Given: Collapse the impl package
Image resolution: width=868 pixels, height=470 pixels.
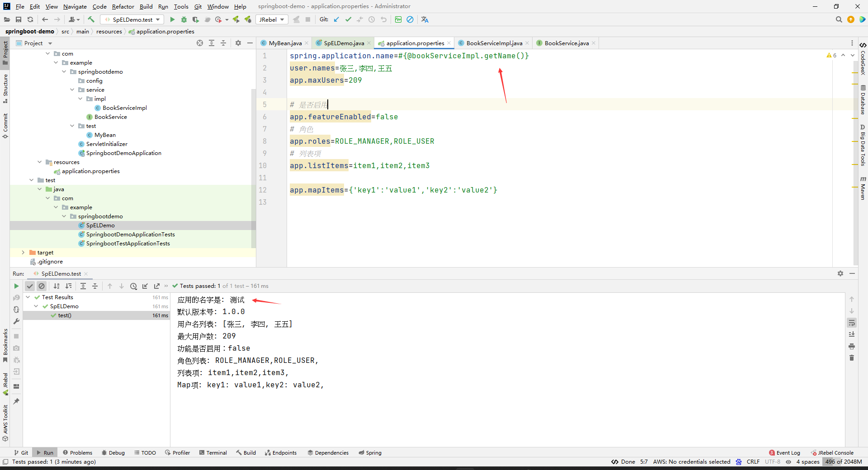Looking at the screenshot, I should pyautogui.click(x=80, y=99).
